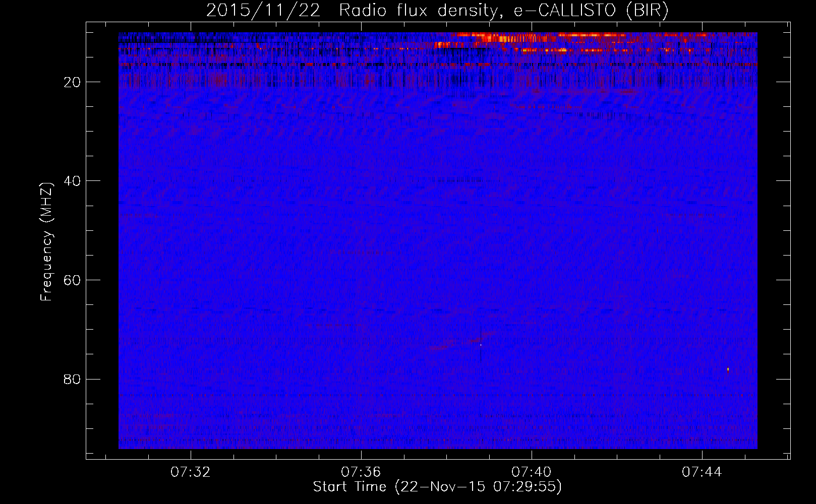Screen dimensions: 816x504
Task: Click the 'Start Time (22-Nov-15 07:29:55)' label
Action: tap(437, 487)
